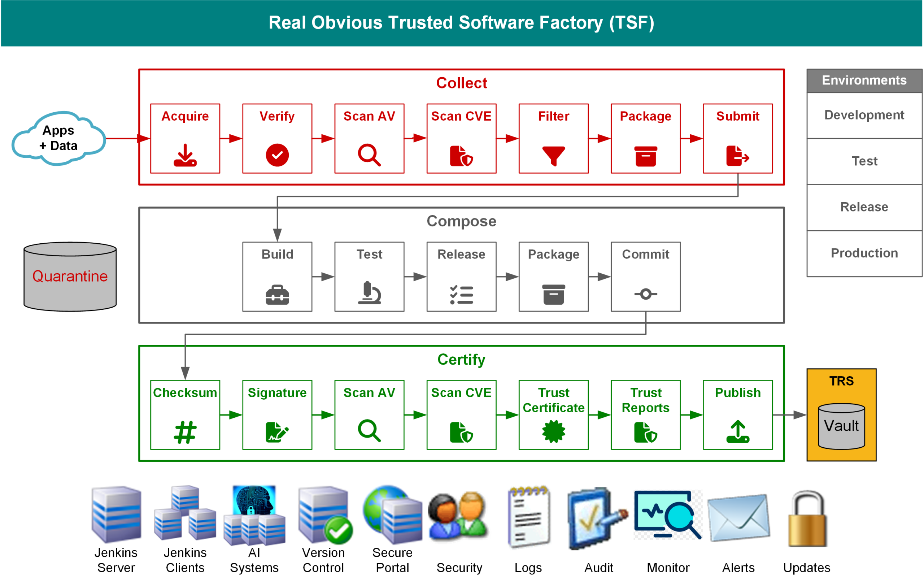924x582 pixels.
Task: Select the Apps Data cloud shape
Action: 59,139
